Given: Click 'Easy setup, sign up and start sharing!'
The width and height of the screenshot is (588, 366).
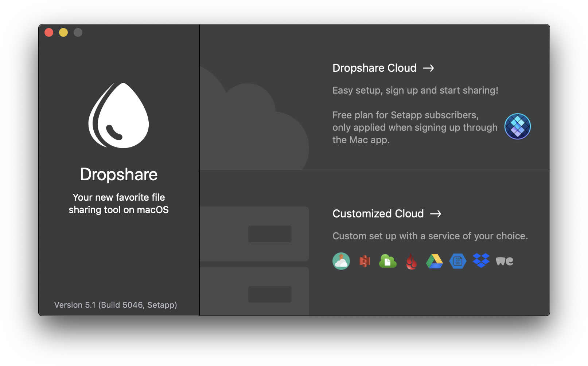Looking at the screenshot, I should click(415, 90).
